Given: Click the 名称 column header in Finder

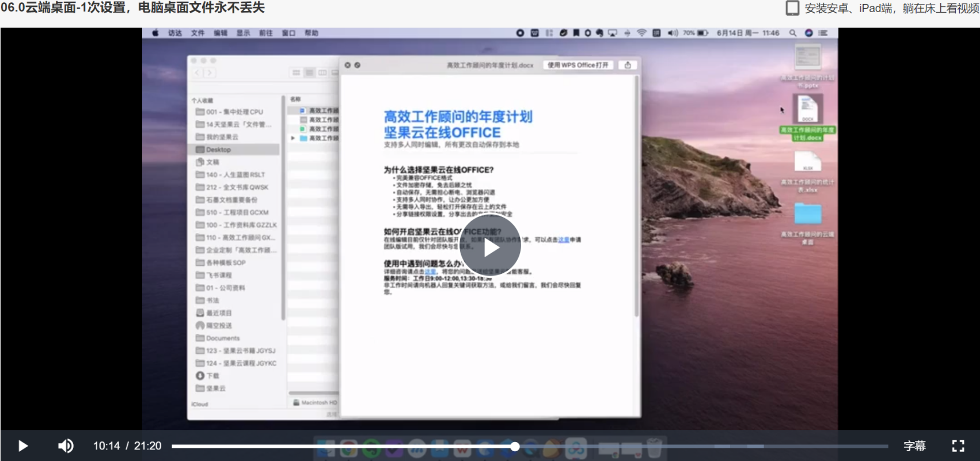Looking at the screenshot, I should coord(295,99).
